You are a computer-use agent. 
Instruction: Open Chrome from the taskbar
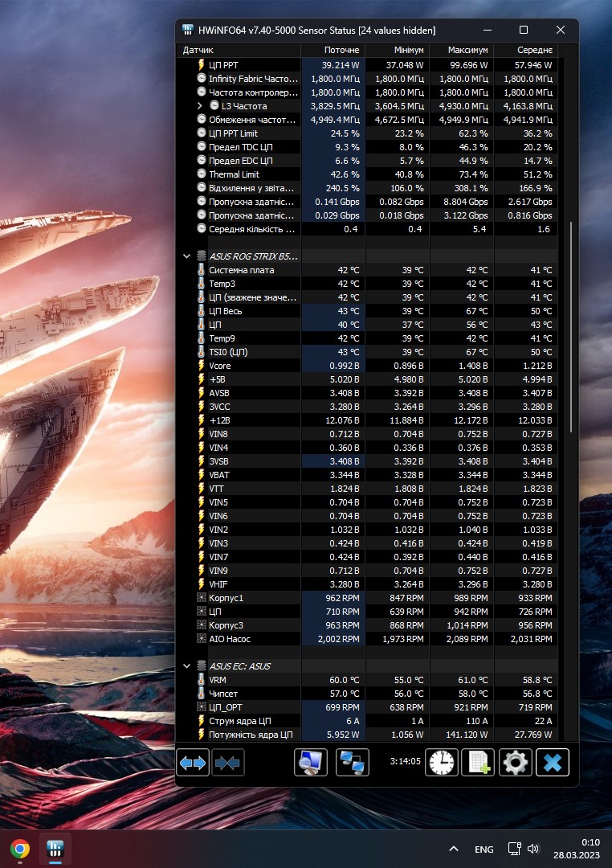[20, 849]
